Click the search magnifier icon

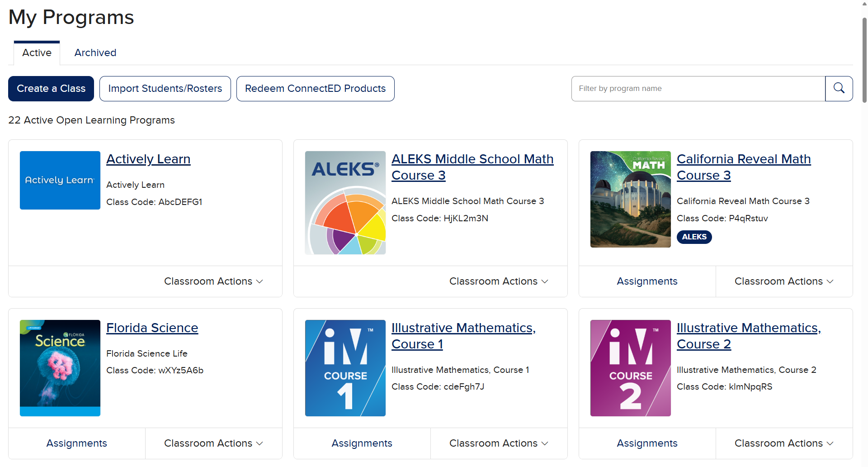839,88
